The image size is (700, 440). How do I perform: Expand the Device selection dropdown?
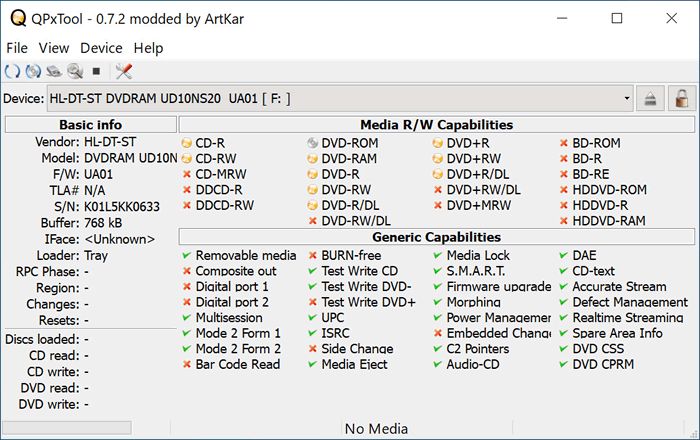626,99
